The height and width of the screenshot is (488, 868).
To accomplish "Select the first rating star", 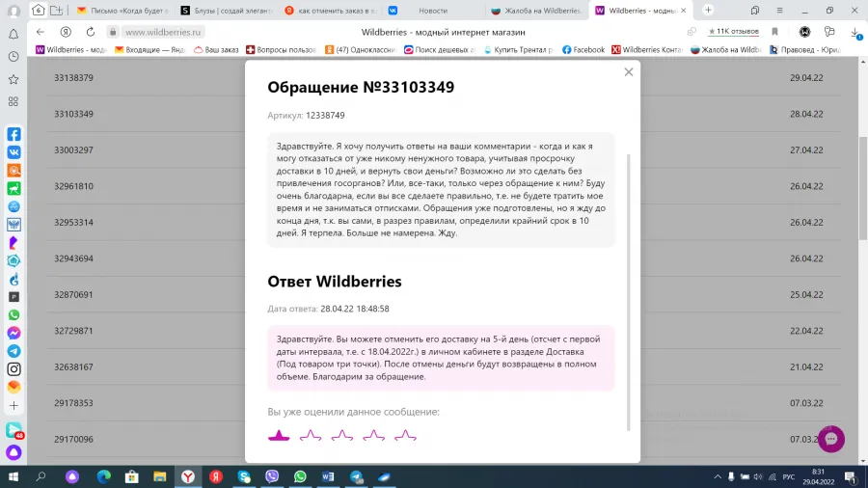I will (x=279, y=436).
